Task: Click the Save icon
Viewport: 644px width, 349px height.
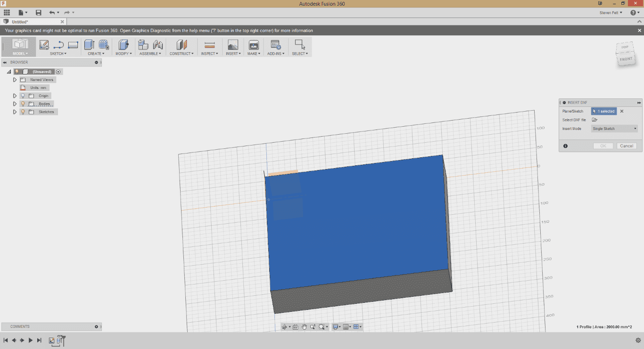Action: [x=39, y=12]
